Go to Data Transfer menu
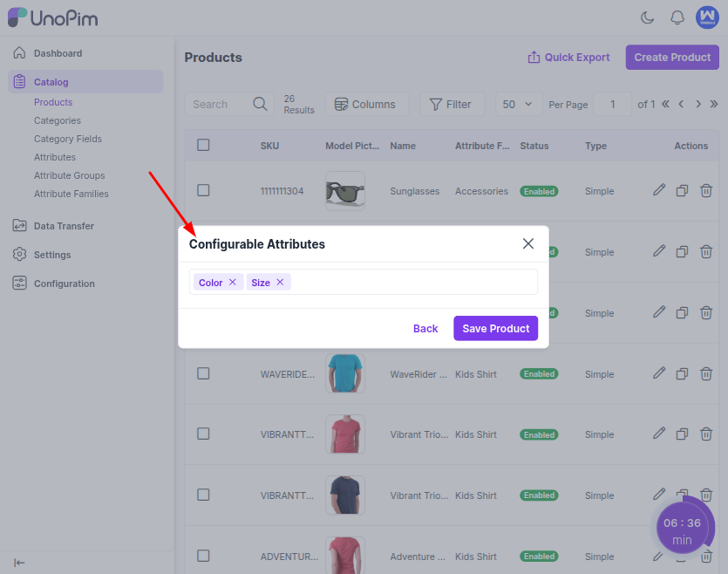This screenshot has width=728, height=574. coord(64,226)
